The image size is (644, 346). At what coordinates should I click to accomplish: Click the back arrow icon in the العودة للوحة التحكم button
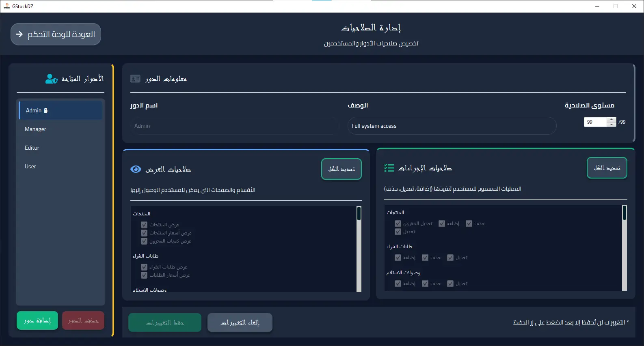pos(19,34)
